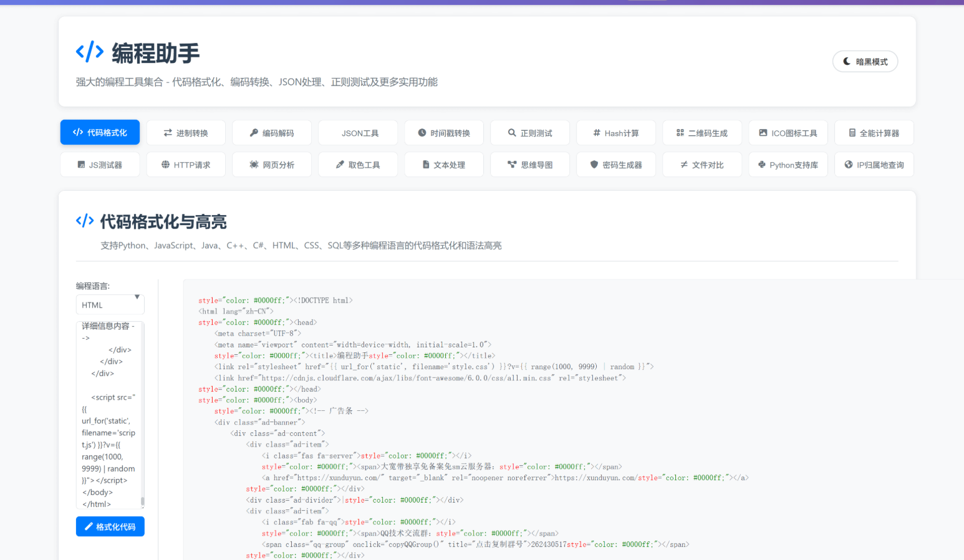Click the code icon beside 代码格式化与高亮 heading

tap(85, 221)
